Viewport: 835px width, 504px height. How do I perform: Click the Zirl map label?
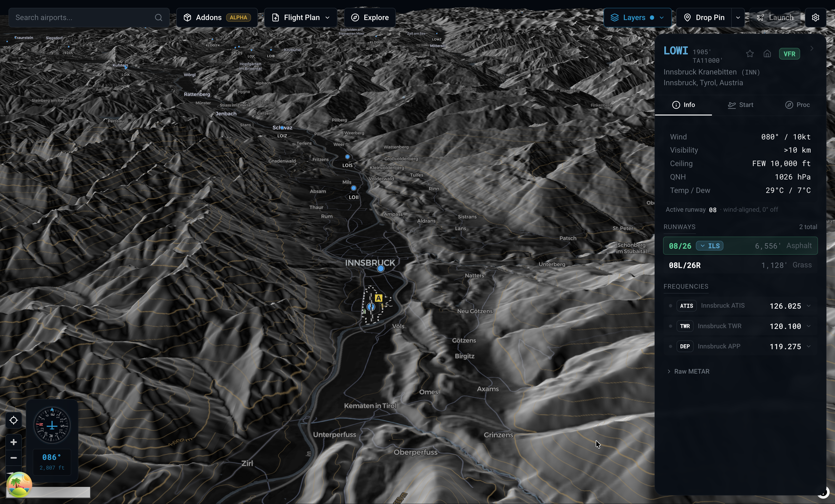[247, 463]
